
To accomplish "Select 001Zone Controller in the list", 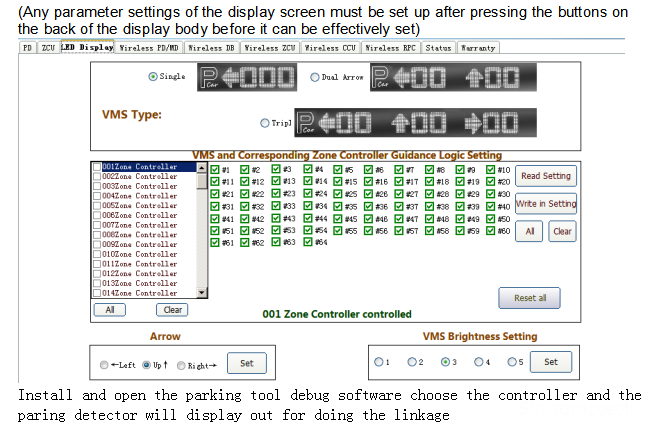I will 140,167.
